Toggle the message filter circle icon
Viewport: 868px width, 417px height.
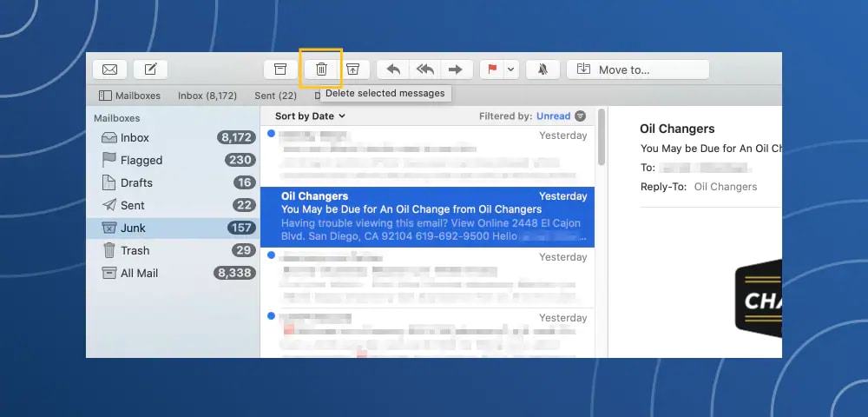pos(580,116)
